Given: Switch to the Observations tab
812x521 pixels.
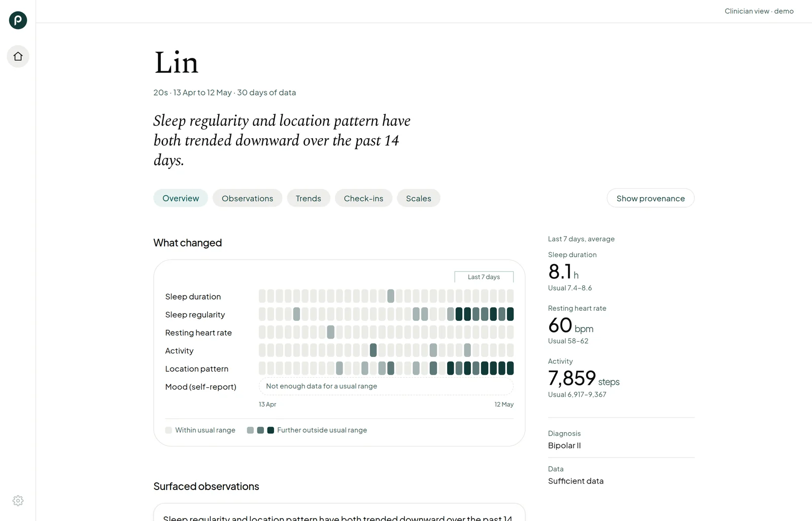Looking at the screenshot, I should [x=247, y=198].
